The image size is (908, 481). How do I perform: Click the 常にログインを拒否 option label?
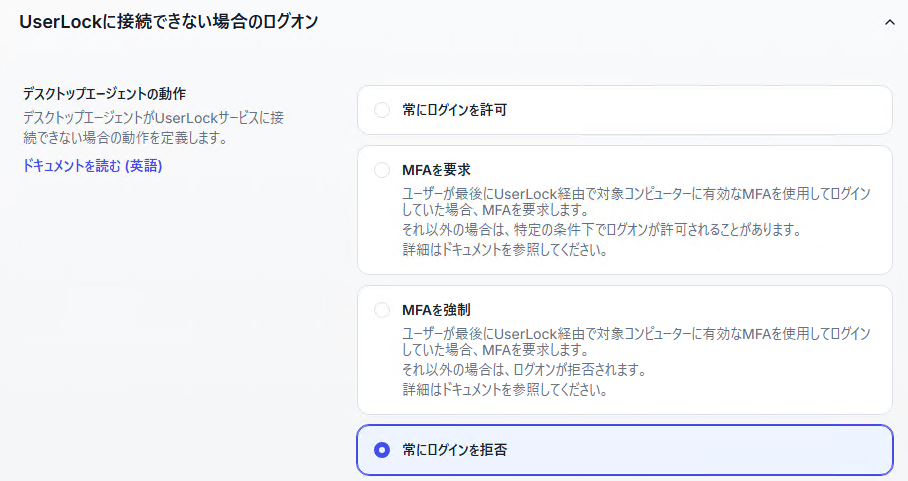(455, 450)
